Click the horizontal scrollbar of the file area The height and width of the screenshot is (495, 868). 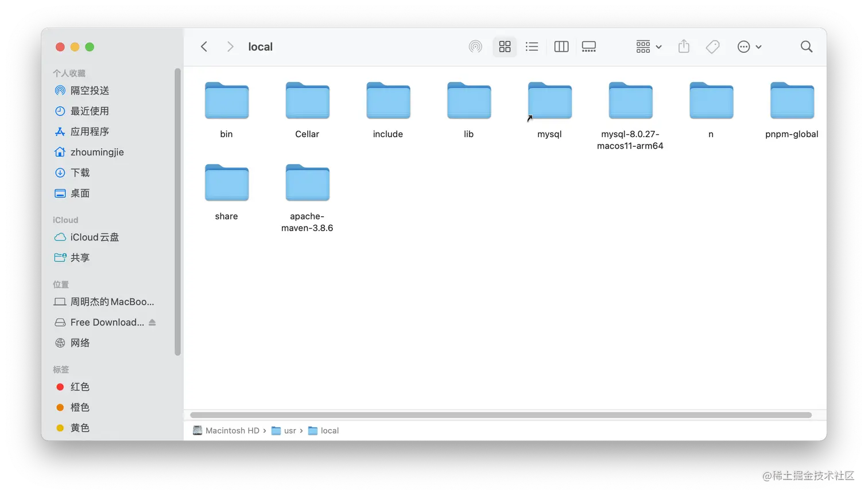[x=501, y=415]
